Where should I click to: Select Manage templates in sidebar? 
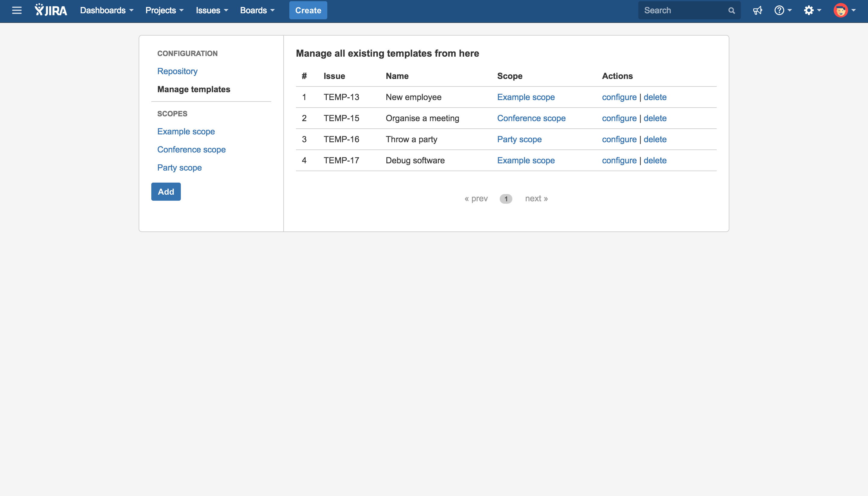click(x=193, y=89)
